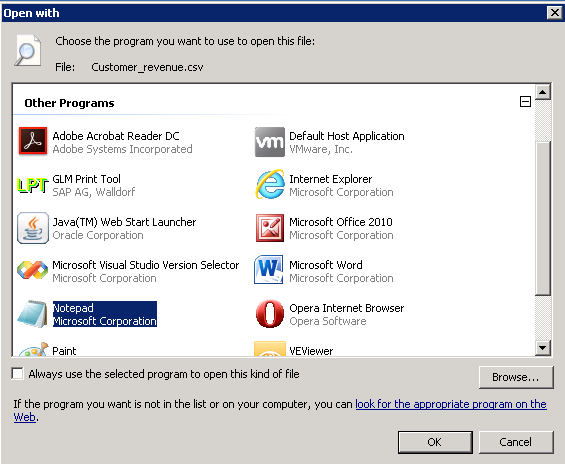The width and height of the screenshot is (565, 464).
Task: Click the Other Programs group header
Action: click(69, 103)
